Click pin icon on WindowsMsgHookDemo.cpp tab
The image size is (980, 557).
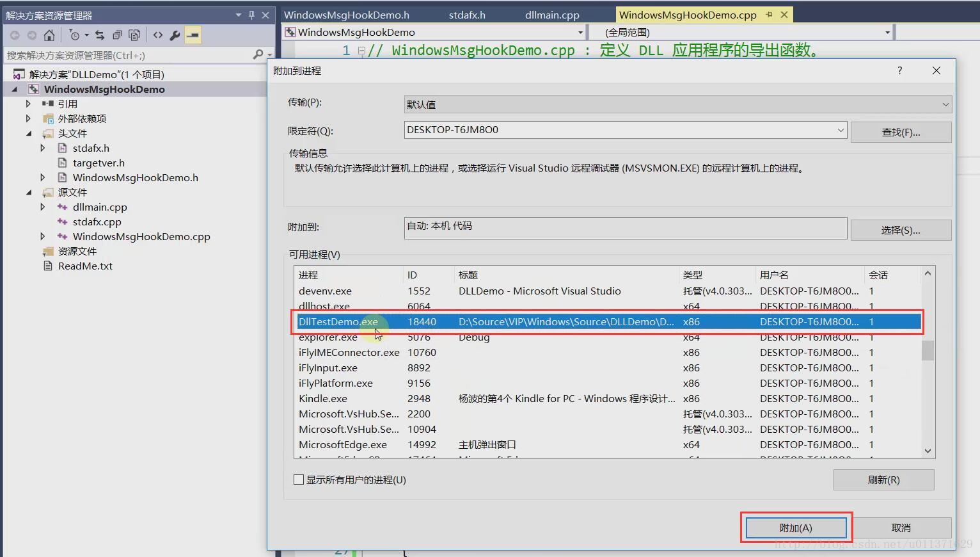769,14
